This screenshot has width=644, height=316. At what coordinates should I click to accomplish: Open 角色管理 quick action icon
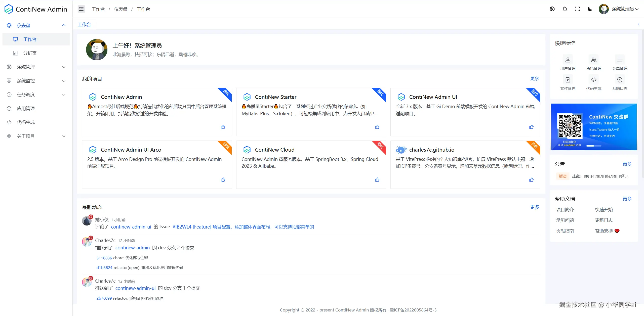(594, 60)
